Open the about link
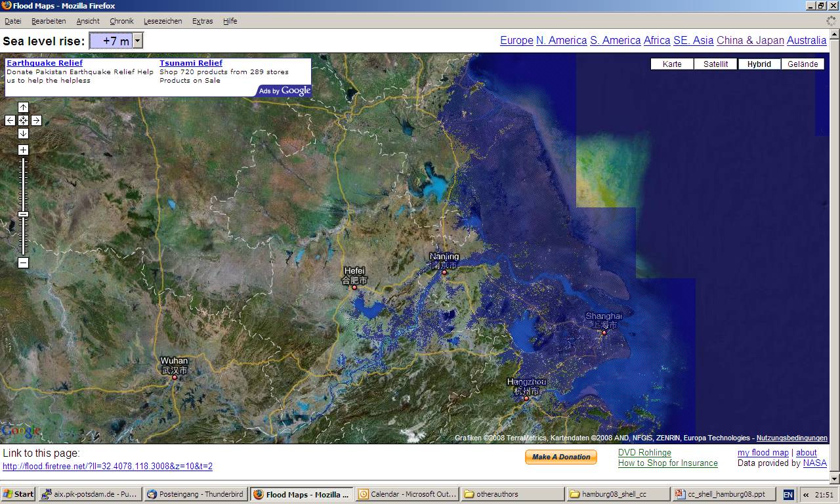This screenshot has height=504, width=840. [807, 453]
